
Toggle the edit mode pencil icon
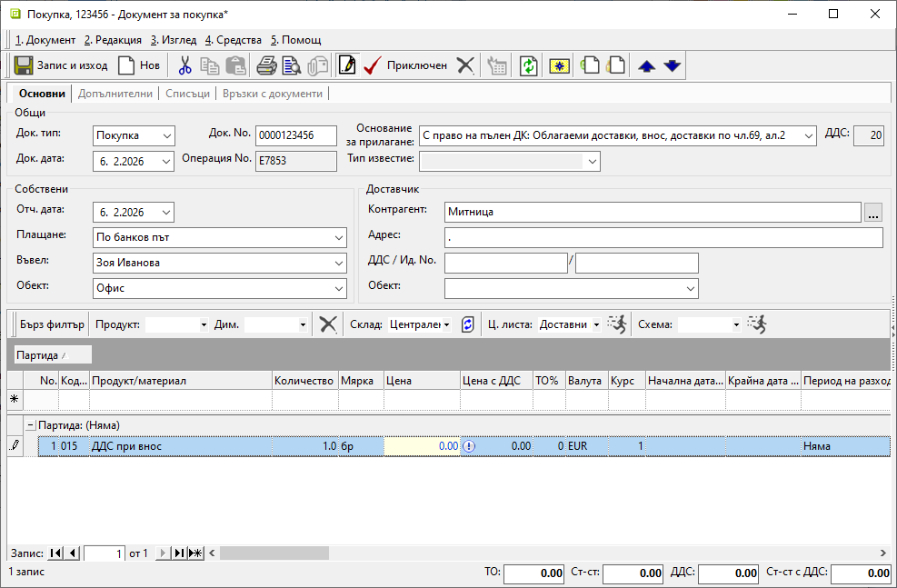pos(346,65)
